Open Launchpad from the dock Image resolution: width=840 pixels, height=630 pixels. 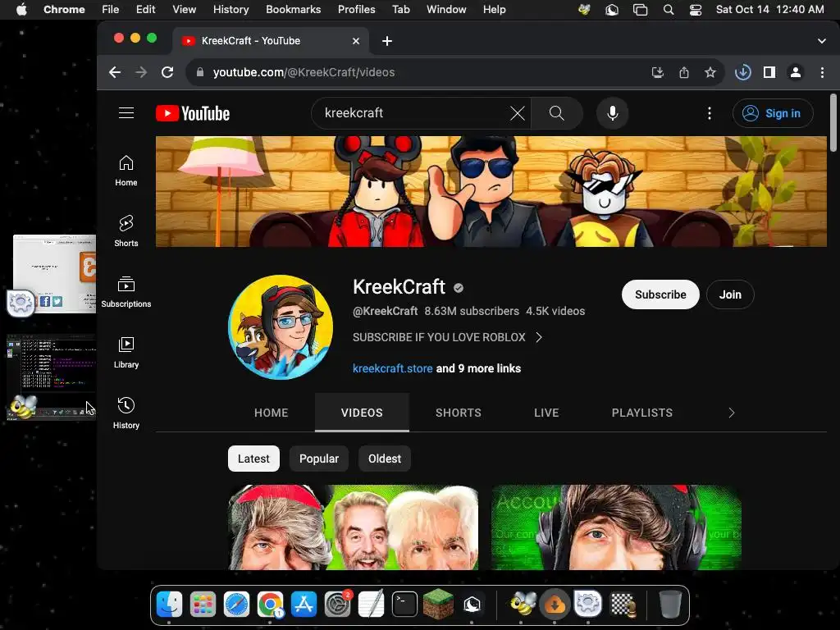(203, 605)
